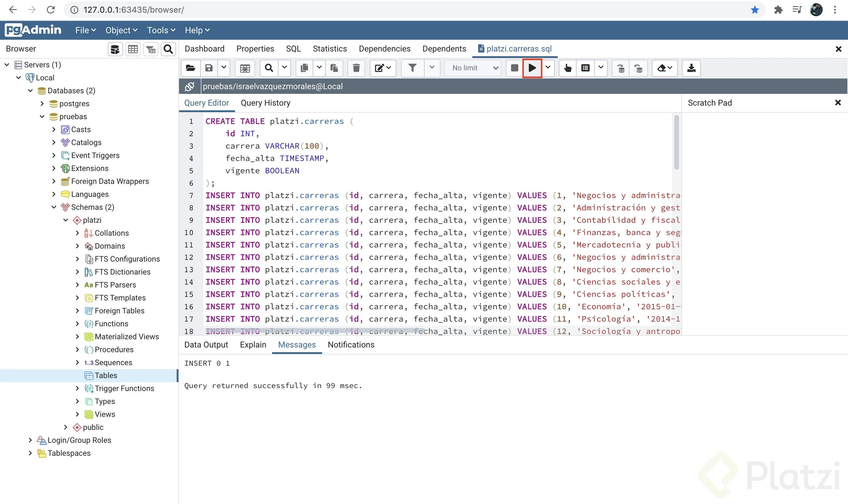The height and width of the screenshot is (504, 848).
Task: Toggle the connection status icon beside pruebas connection
Action: 190,87
